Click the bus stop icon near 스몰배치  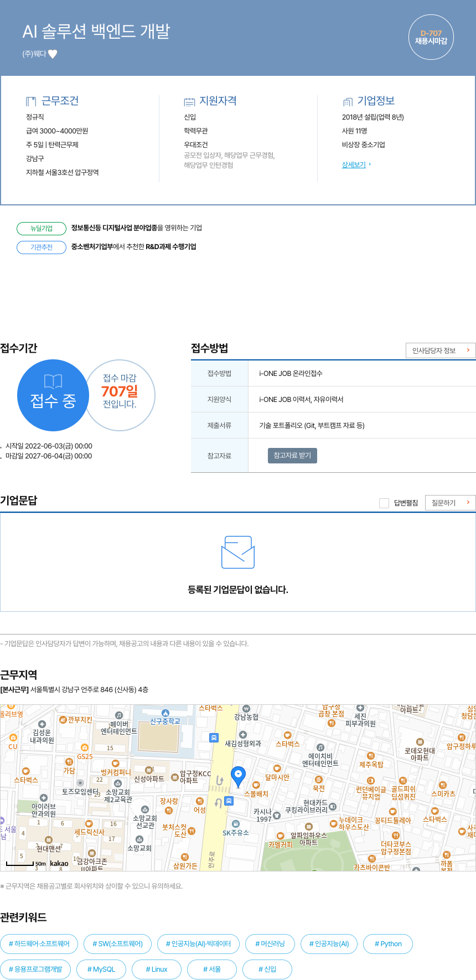(x=229, y=801)
